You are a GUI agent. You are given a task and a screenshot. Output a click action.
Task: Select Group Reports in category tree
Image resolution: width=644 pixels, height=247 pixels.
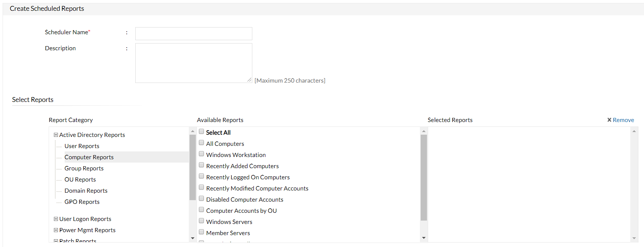coord(84,169)
